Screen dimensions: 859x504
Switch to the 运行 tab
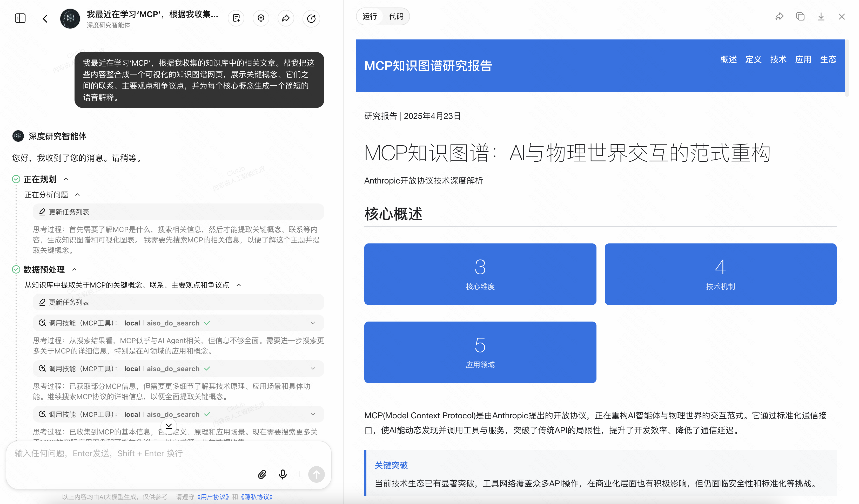(370, 16)
